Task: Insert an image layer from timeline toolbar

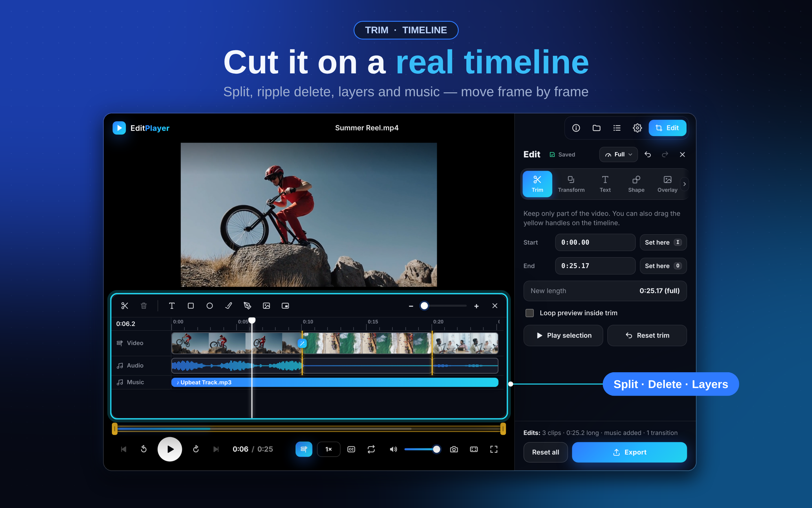Action: pyautogui.click(x=266, y=306)
